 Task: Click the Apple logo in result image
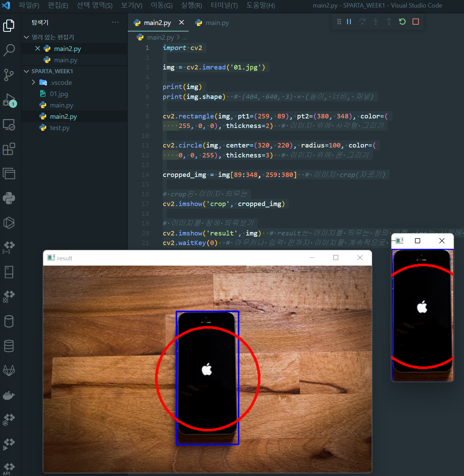click(x=207, y=370)
